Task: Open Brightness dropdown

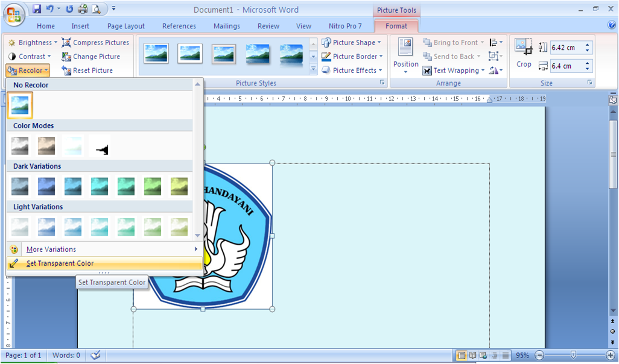Action: point(33,43)
